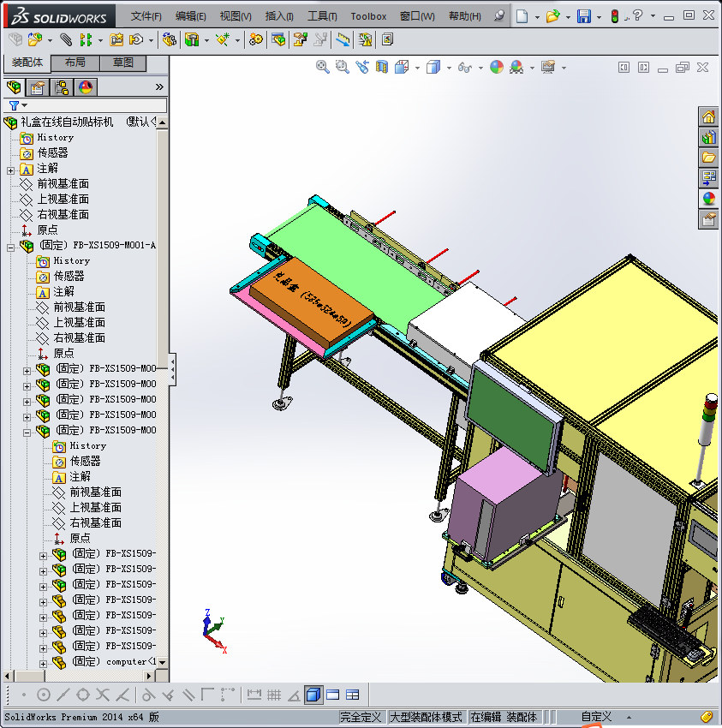Switch to the 布局 tab
Image resolution: width=722 pixels, height=728 pixels.
(75, 63)
